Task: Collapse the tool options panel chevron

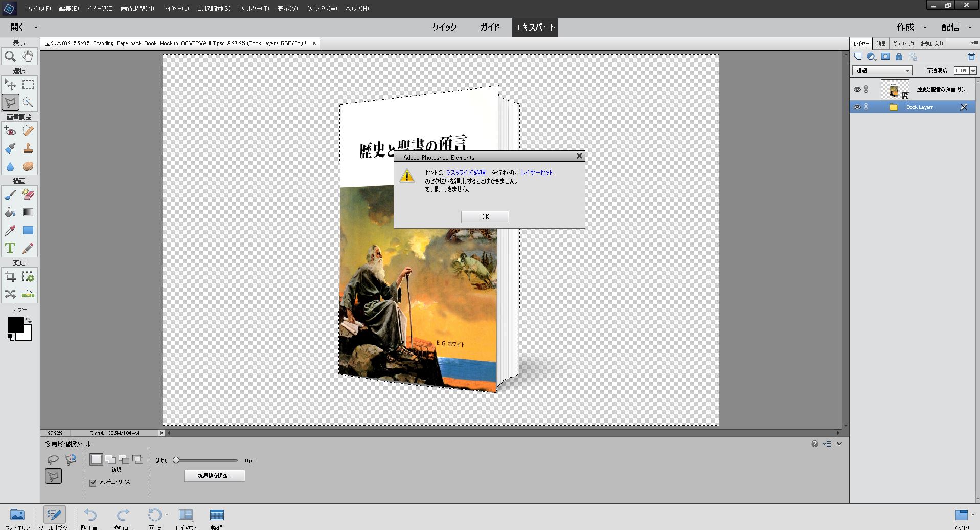Action: pyautogui.click(x=839, y=444)
